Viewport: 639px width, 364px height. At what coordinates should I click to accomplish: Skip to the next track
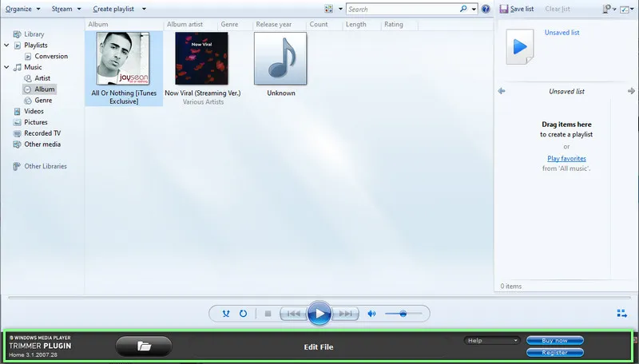(347, 314)
